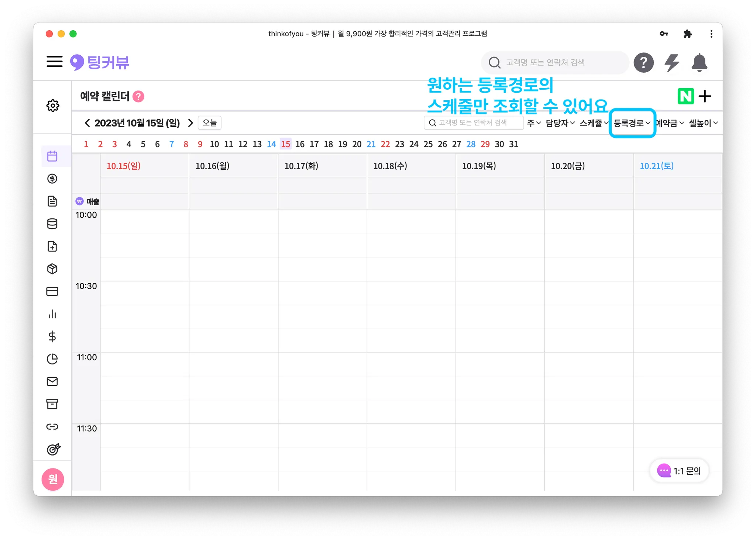Expand the 담당자 dropdown
This screenshot has height=540, width=756.
point(560,123)
